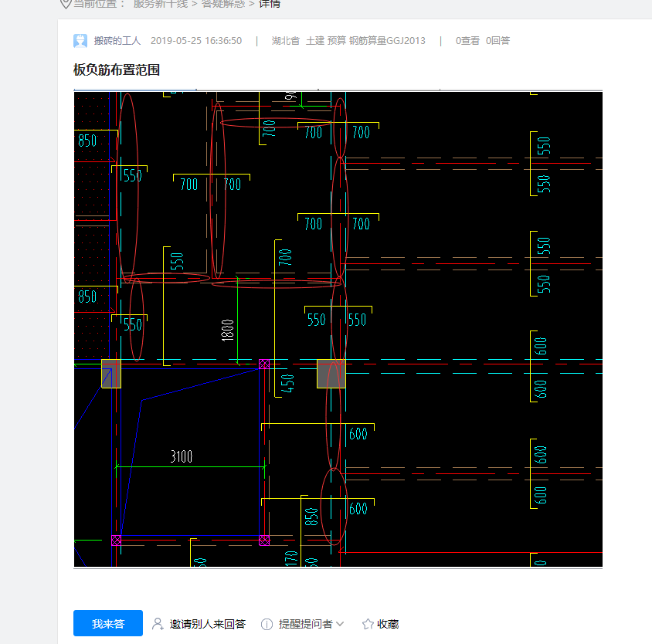Open the CAD drawing image attachment

coord(338,329)
